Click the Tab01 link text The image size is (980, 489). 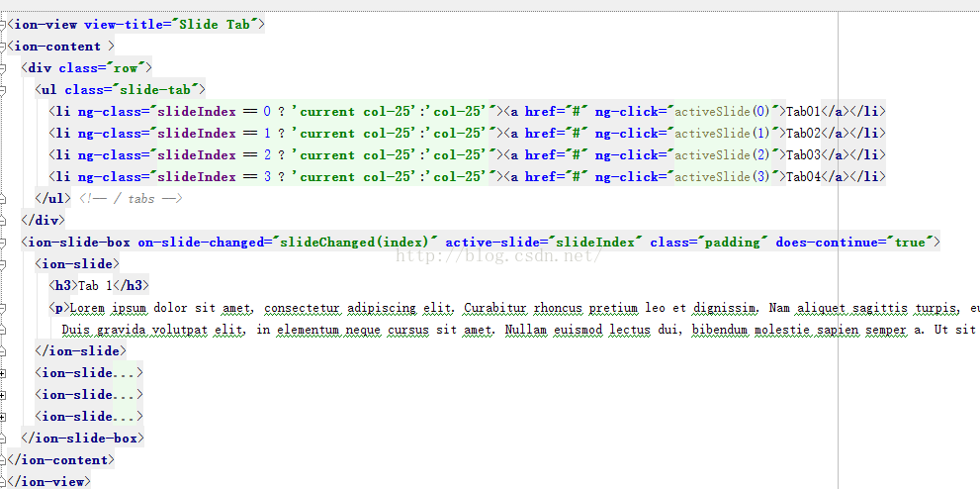point(803,112)
